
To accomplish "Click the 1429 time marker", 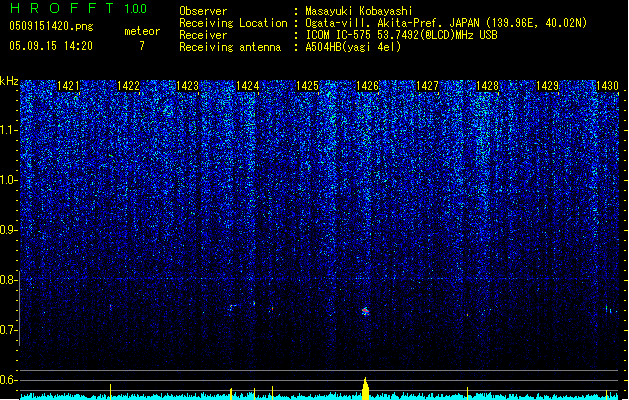I will click(x=548, y=86).
